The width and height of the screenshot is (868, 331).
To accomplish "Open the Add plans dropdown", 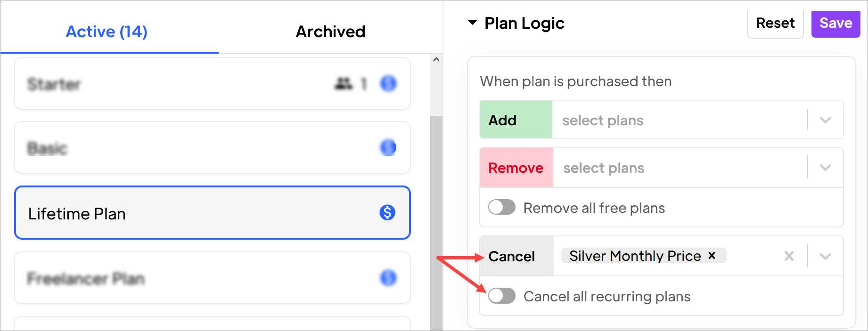I will pos(825,120).
